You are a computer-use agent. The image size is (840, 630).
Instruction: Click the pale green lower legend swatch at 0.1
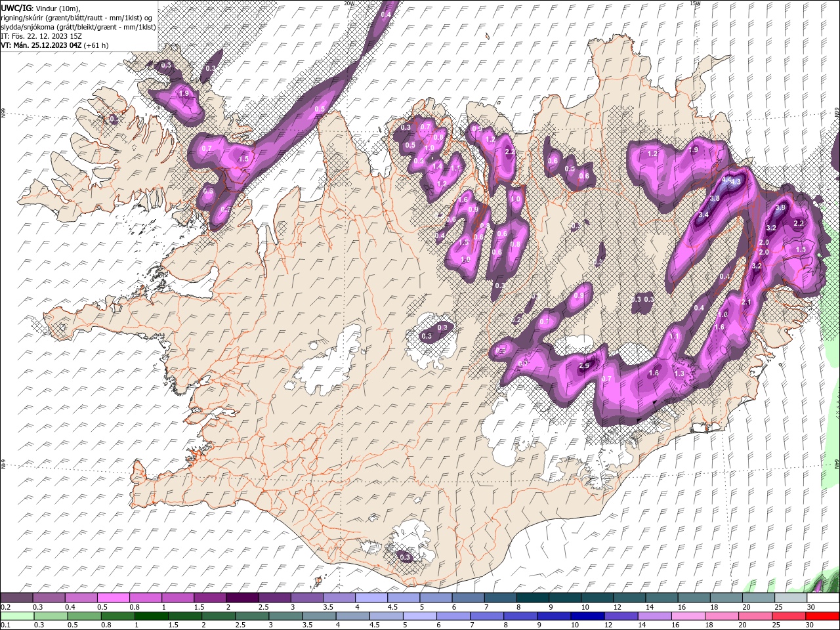tap(18, 616)
